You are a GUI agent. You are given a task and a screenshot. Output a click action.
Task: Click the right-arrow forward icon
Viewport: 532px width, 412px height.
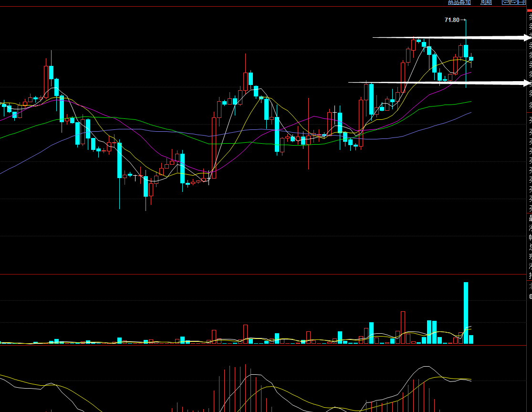[514, 2]
